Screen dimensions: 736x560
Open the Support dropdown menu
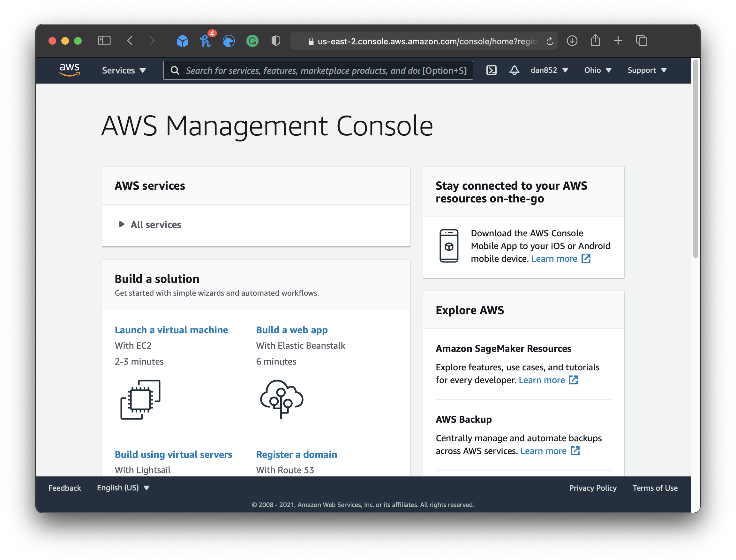[647, 70]
